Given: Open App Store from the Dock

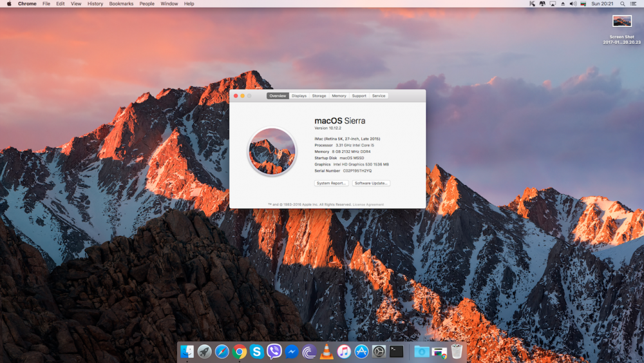Looking at the screenshot, I should [x=361, y=351].
